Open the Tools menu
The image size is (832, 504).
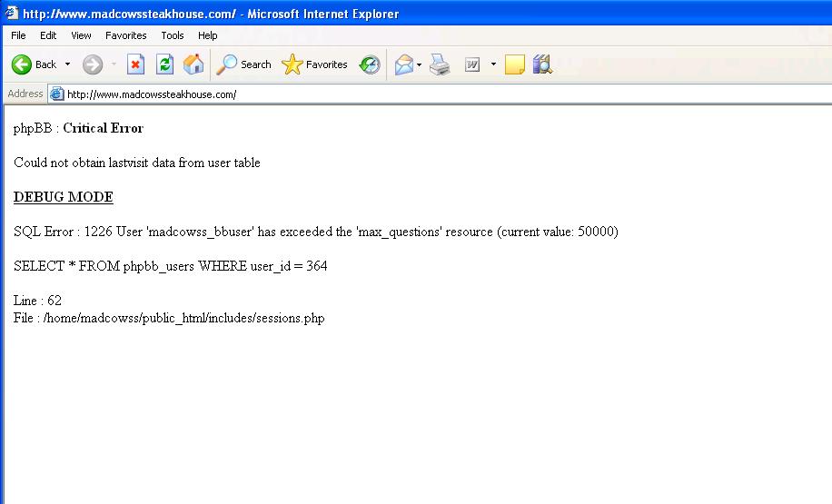[x=173, y=35]
